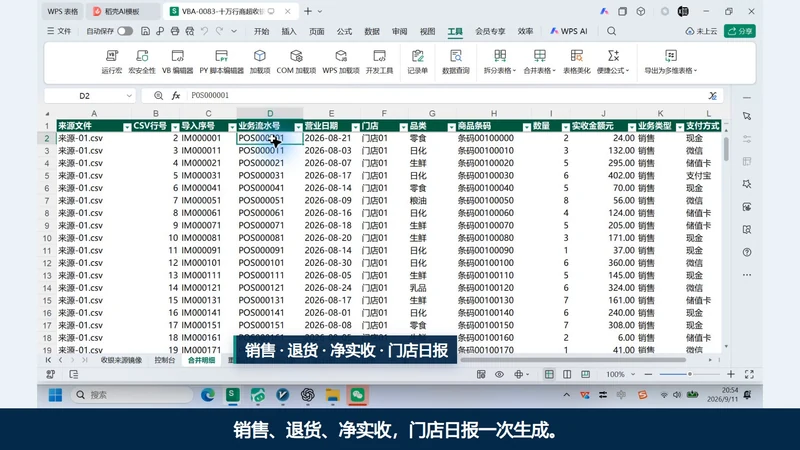Open filter dropdown for 门店 column
The image size is (800, 450).
pyautogui.click(x=404, y=127)
